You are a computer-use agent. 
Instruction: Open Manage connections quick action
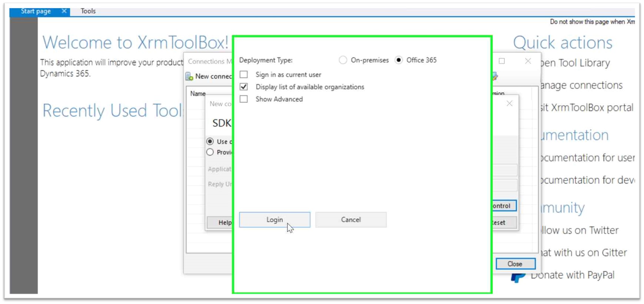[x=581, y=85]
